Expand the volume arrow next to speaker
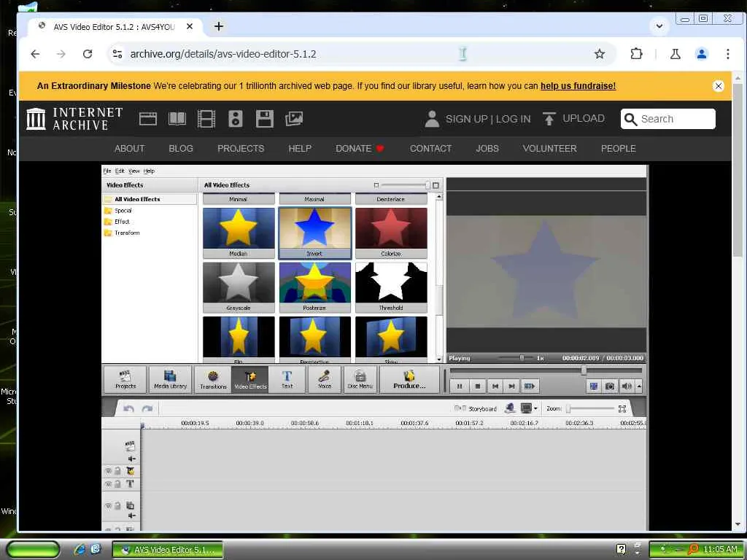 click(639, 386)
